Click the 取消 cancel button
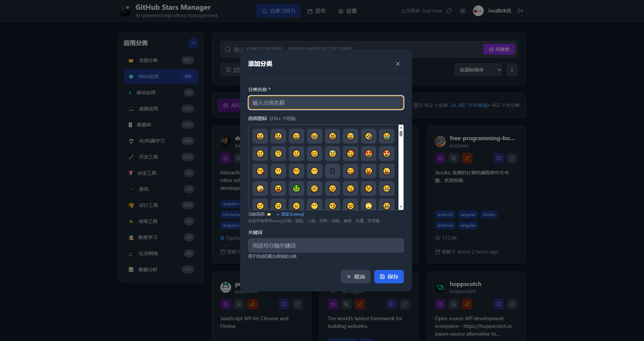Image resolution: width=644 pixels, height=341 pixels. coord(356,277)
